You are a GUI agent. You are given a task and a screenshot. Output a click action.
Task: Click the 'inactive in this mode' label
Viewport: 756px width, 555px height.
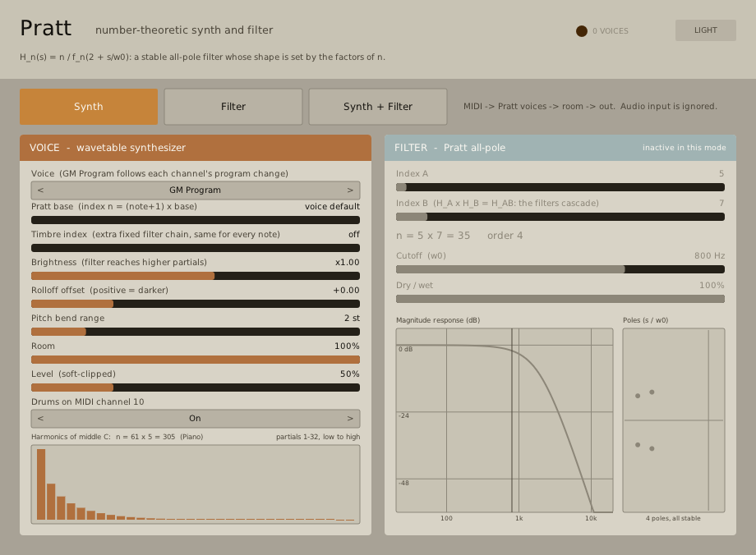pos(685,148)
